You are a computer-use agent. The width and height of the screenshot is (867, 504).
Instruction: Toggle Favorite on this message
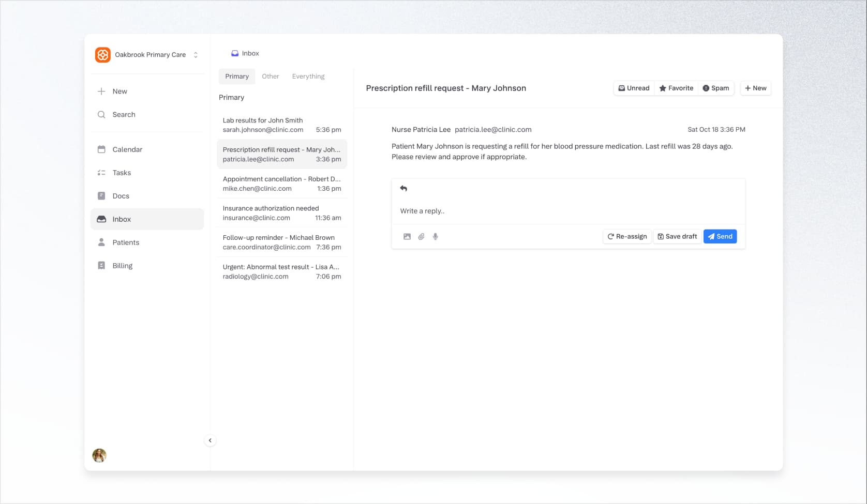click(676, 88)
